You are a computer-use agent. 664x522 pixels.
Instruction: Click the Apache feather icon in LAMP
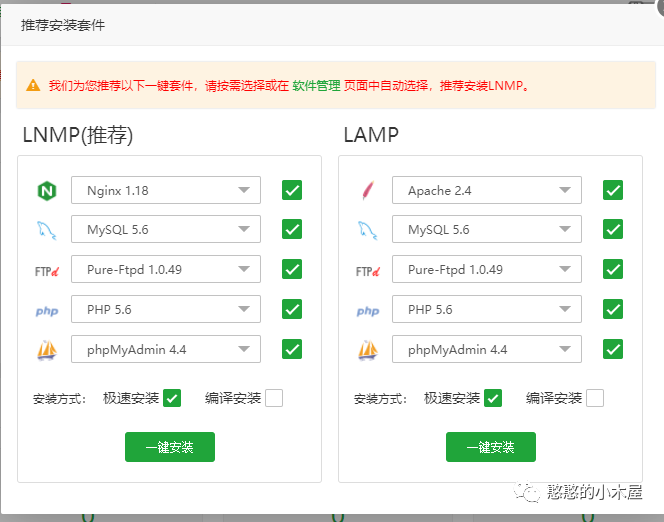pyautogui.click(x=368, y=190)
